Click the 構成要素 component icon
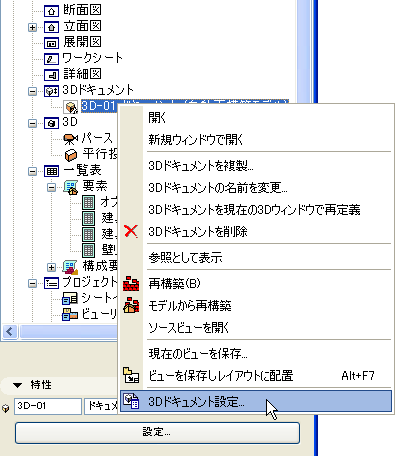Image resolution: width=397 pixels, height=456 pixels. 71,267
